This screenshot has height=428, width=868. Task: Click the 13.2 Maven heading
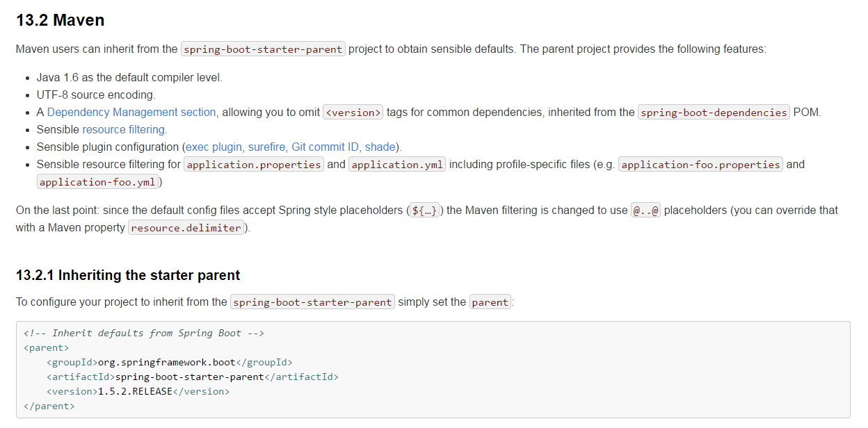(x=61, y=20)
